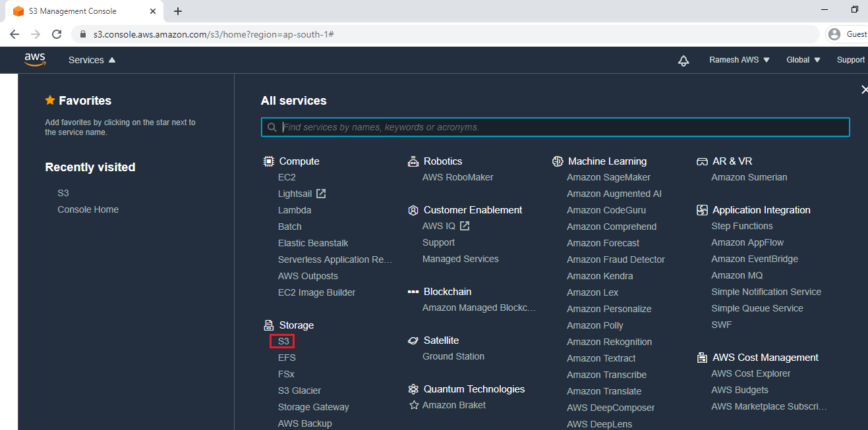
Task: Click the Compute category chip icon
Action: tap(269, 161)
